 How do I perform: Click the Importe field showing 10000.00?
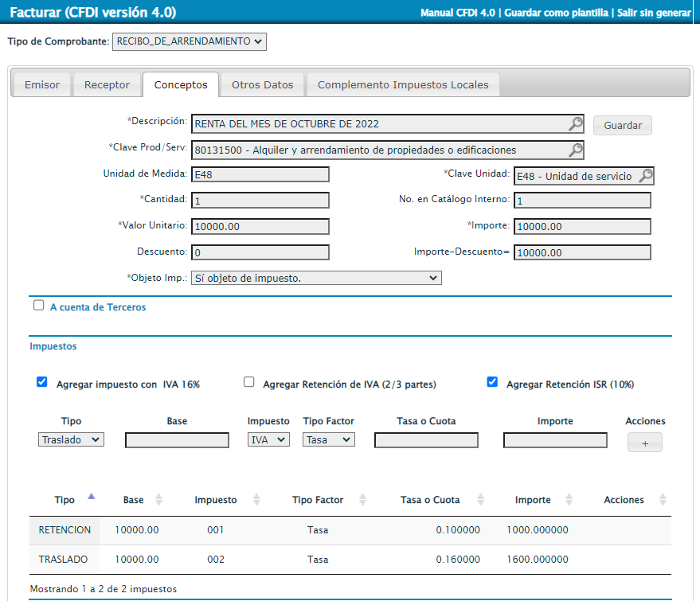pyautogui.click(x=582, y=226)
